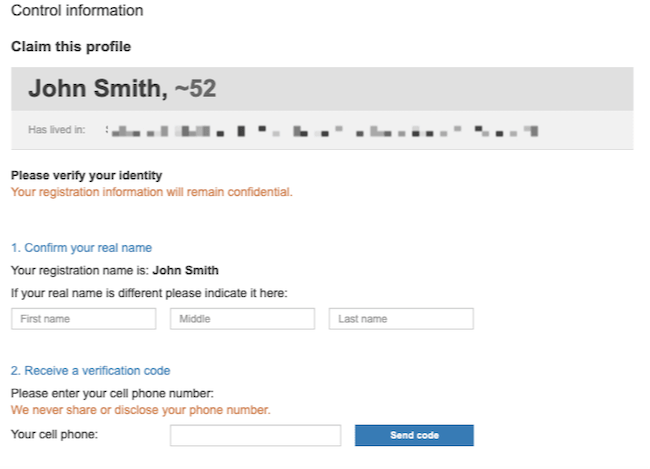650x469 pixels.
Task: Click 'If your real name is different' instruction
Action: tap(149, 293)
